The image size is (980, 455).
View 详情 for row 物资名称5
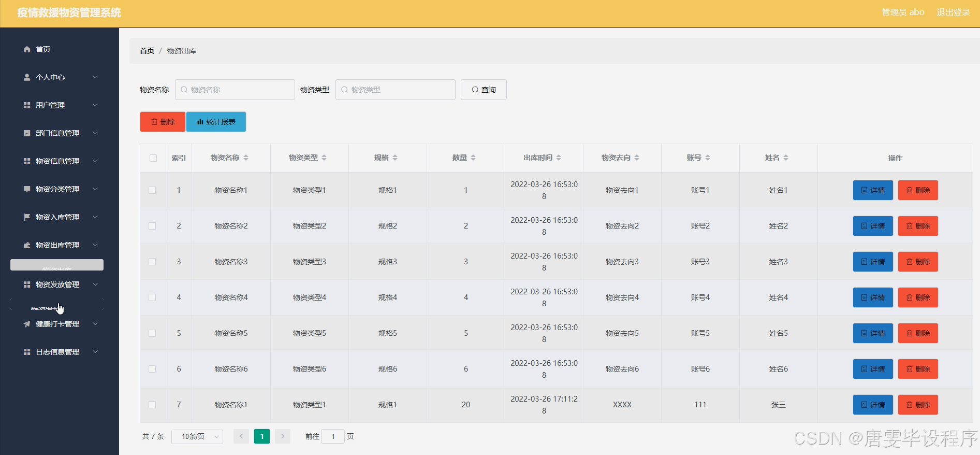tap(873, 333)
